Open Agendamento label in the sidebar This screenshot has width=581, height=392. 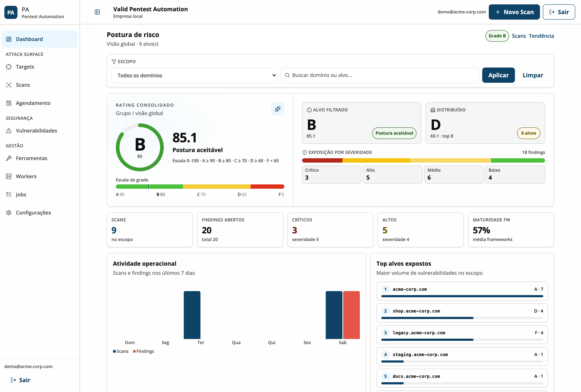click(33, 103)
